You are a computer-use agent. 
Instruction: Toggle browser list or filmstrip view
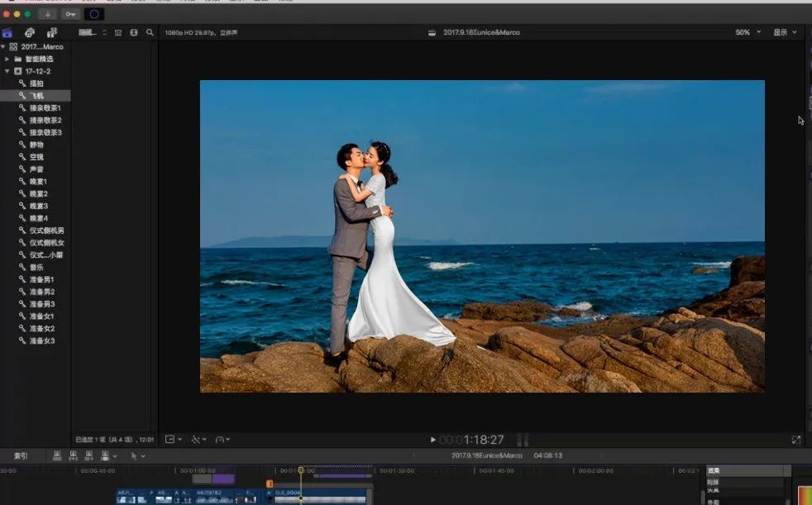point(134,32)
